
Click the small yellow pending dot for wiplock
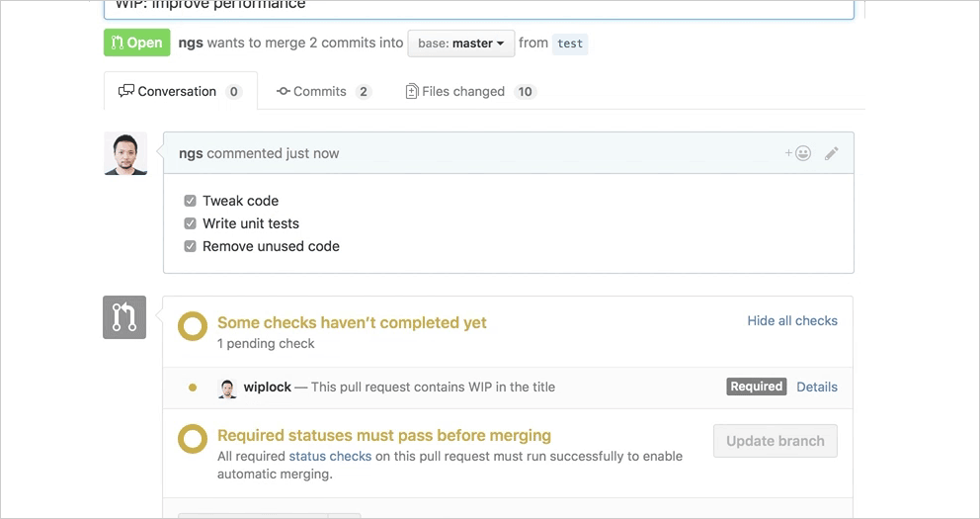pos(193,388)
